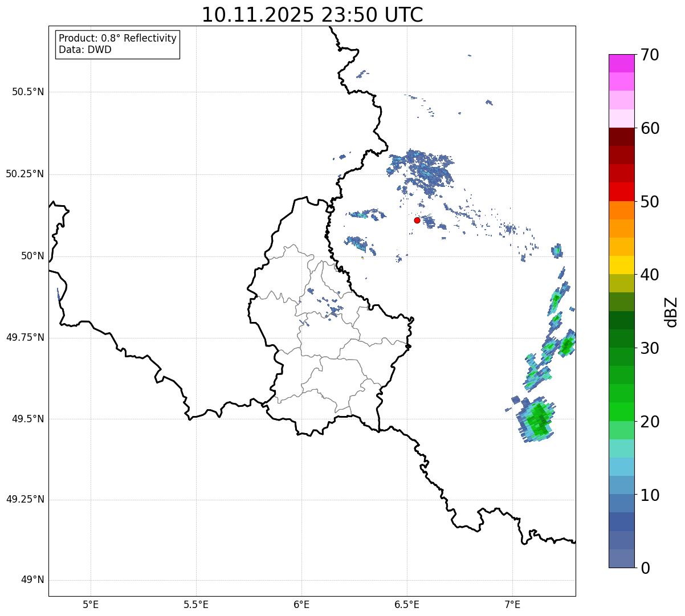Image resolution: width=685 pixels, height=616 pixels.
Task: Click the dBZ colorbar axis label
Action: point(671,312)
